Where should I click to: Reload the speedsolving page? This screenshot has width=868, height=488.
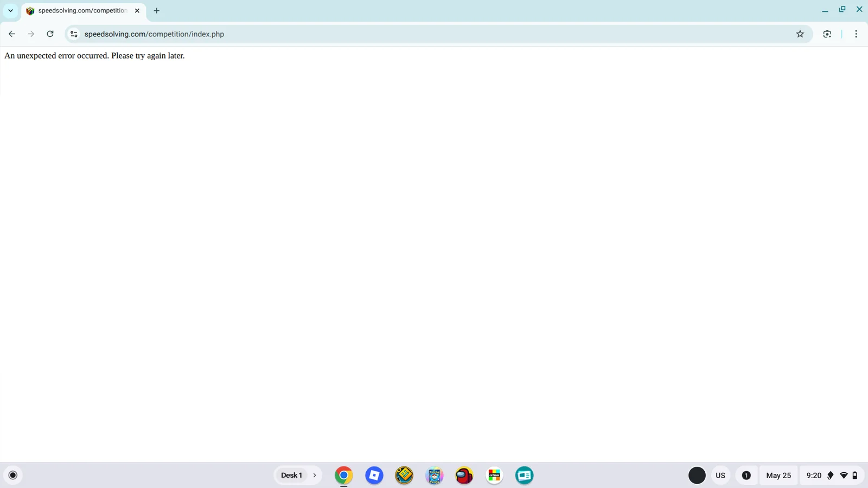(50, 34)
